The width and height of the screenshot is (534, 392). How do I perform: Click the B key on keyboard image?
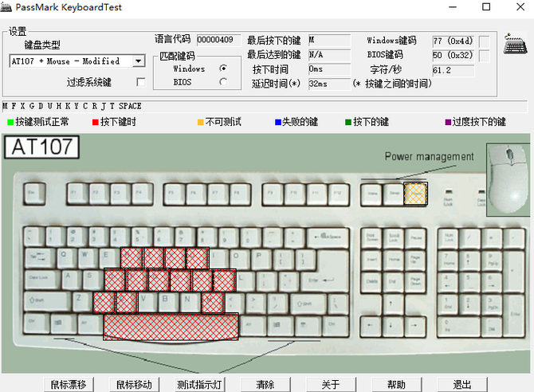coord(169,303)
